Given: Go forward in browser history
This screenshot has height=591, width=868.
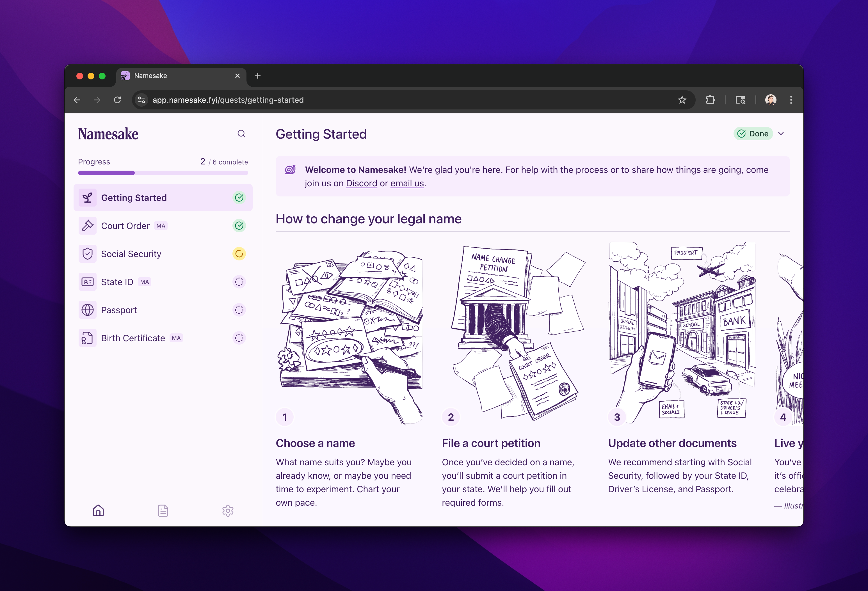Looking at the screenshot, I should [x=97, y=100].
